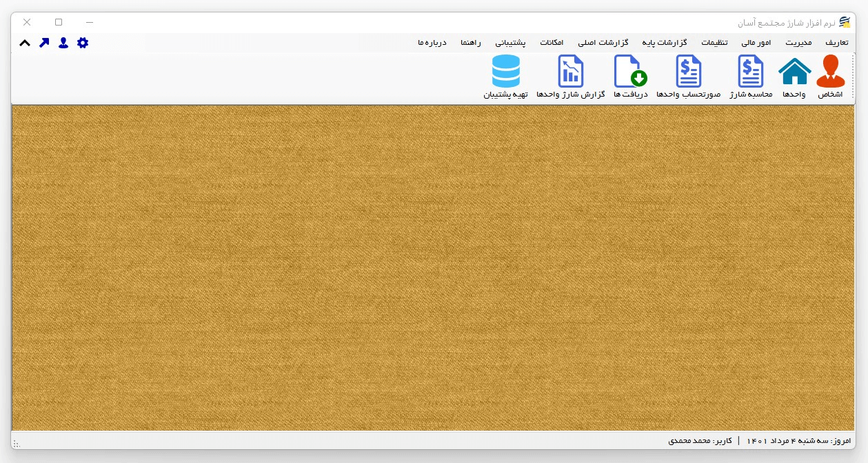The height and width of the screenshot is (463, 868).
Task: Open the راهنما menu
Action: [x=470, y=43]
